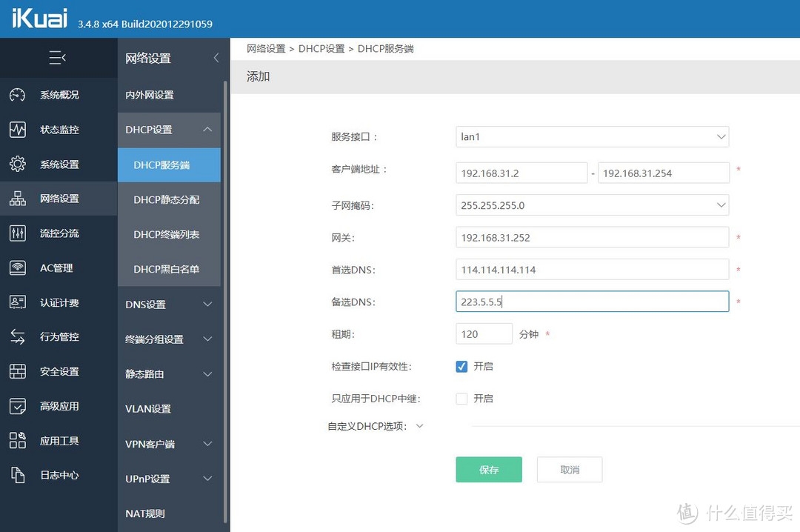The height and width of the screenshot is (532, 800).
Task: Enable 只应用于DHCP中继 checkbox
Action: [461, 399]
